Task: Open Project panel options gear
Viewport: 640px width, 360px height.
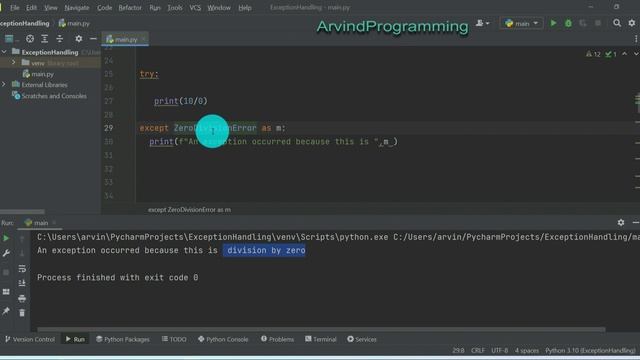Action: tap(78, 39)
